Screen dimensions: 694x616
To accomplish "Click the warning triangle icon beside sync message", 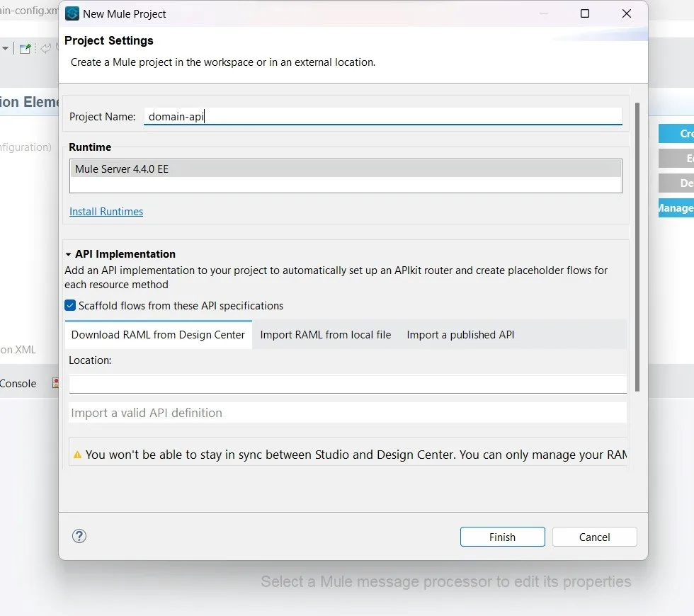I will point(77,455).
